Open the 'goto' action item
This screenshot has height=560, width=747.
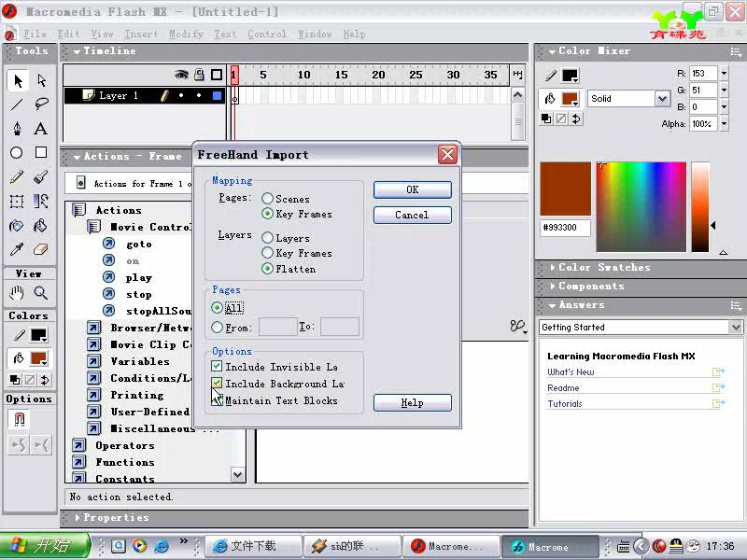click(138, 245)
